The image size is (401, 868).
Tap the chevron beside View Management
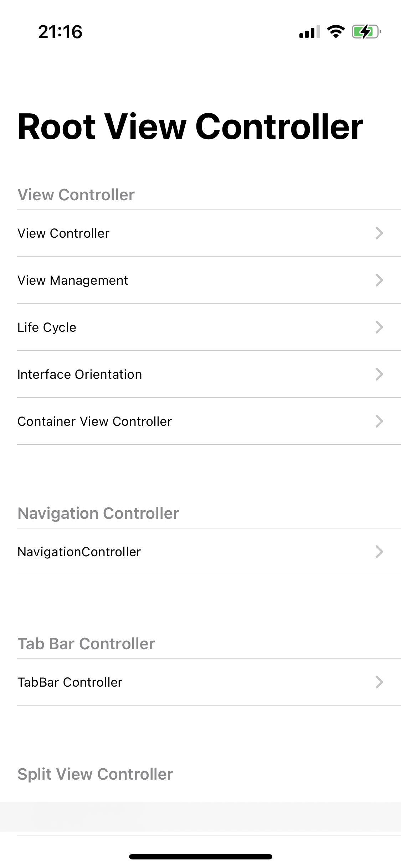[x=379, y=280]
